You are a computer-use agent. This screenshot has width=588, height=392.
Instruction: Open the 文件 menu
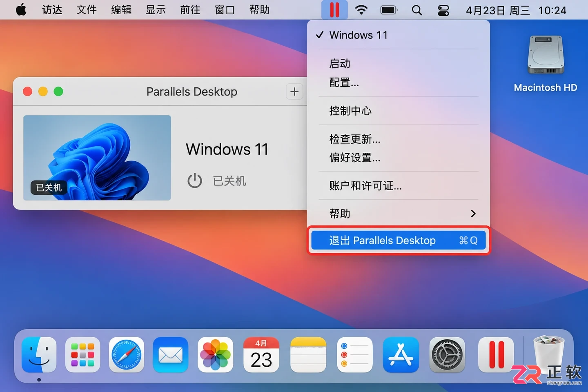pyautogui.click(x=87, y=10)
